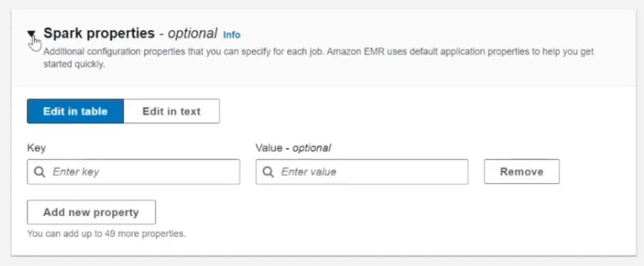Select the Edit in table tab
The image size is (644, 266).
pyautogui.click(x=75, y=111)
